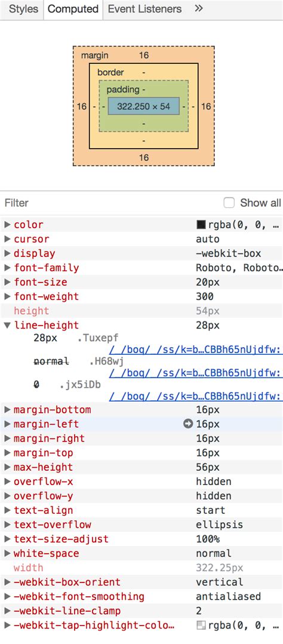
Task: Expand the font-weight property
Action: (7, 296)
